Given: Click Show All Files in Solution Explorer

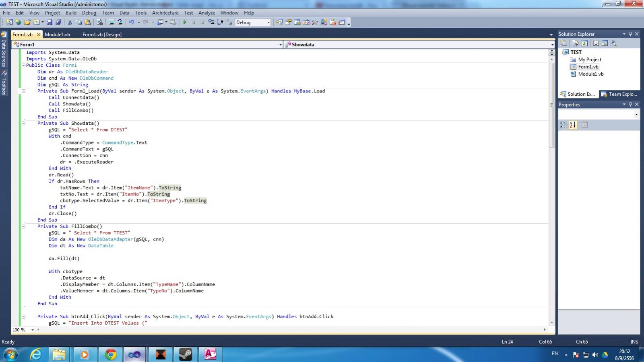Looking at the screenshot, I should click(x=576, y=43).
